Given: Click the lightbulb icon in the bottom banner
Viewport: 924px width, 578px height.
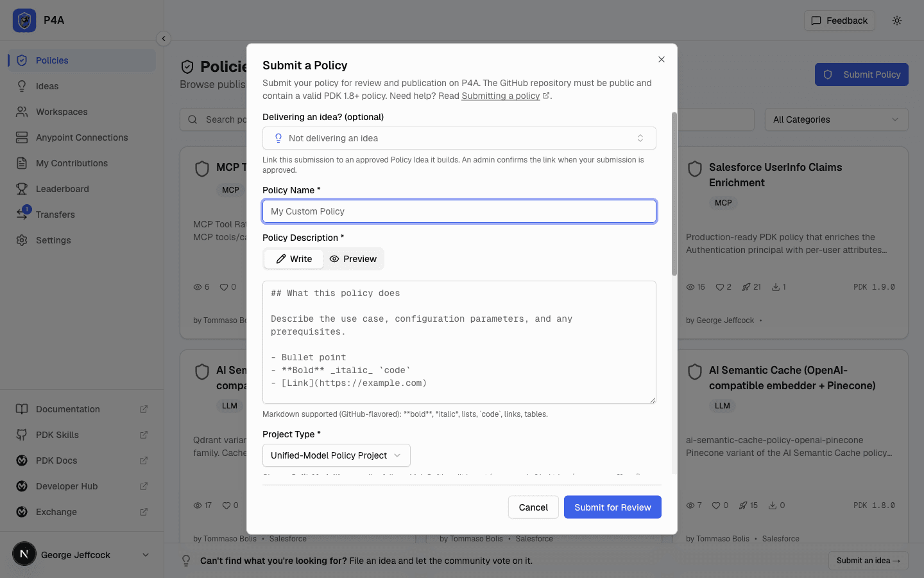Looking at the screenshot, I should click(x=186, y=561).
